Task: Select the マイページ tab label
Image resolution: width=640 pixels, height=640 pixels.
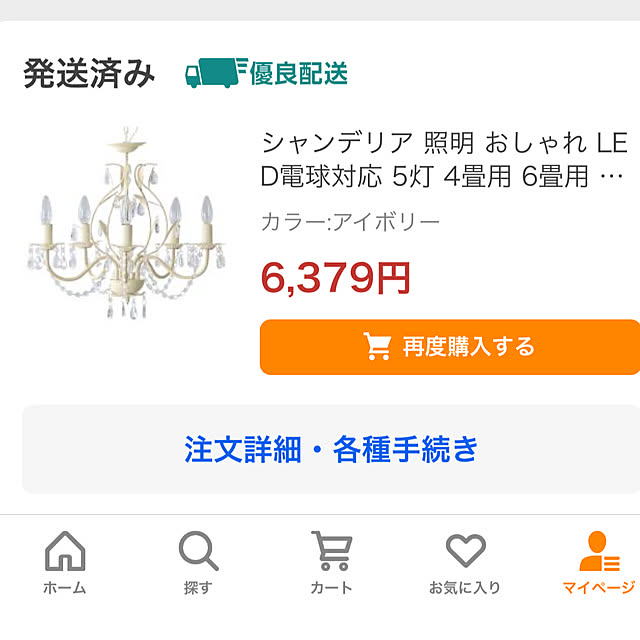Action: coord(598,588)
